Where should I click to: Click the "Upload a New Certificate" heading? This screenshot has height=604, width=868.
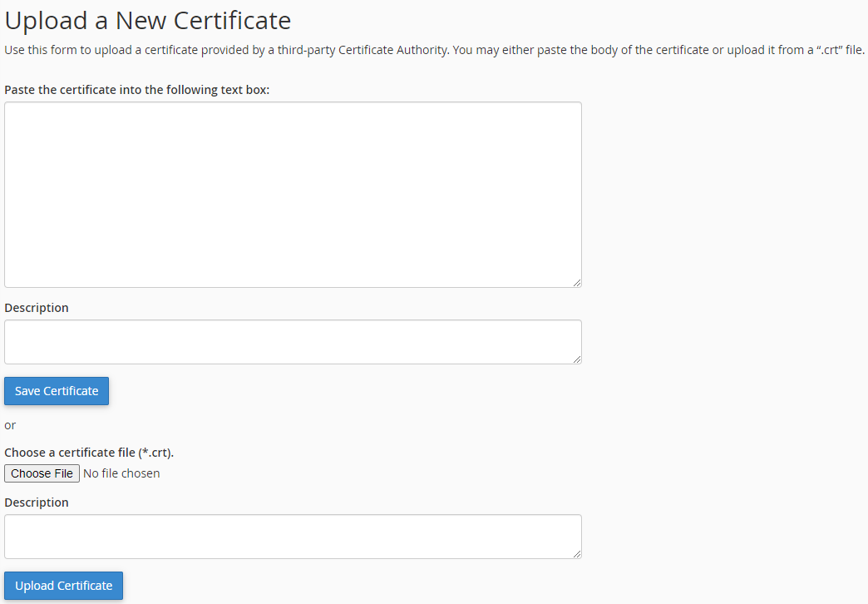(148, 21)
